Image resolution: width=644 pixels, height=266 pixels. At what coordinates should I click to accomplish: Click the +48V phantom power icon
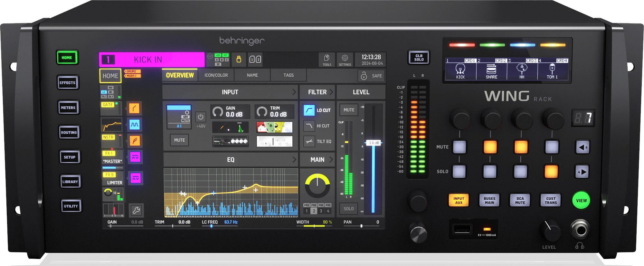(x=200, y=117)
